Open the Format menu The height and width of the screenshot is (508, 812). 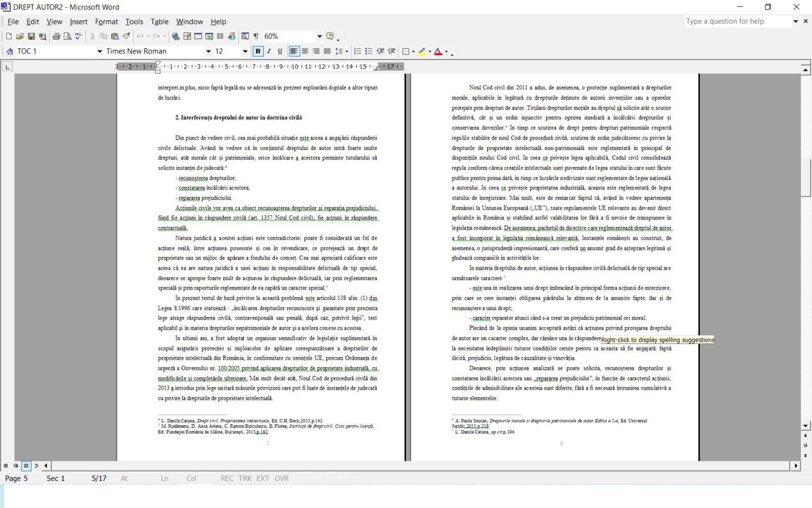[107, 22]
